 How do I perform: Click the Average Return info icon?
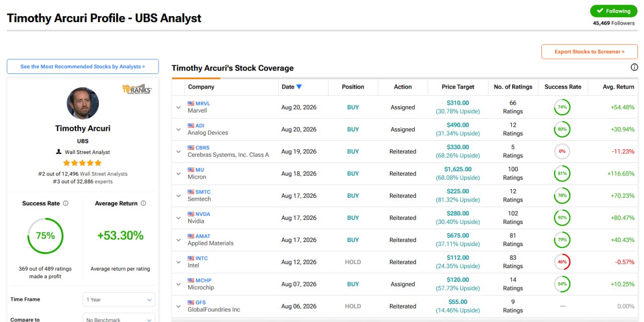[143, 203]
